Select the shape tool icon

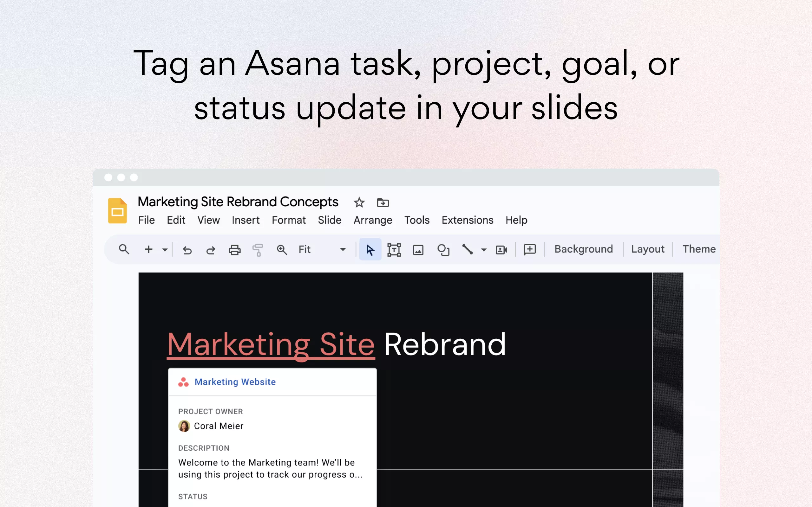coord(443,250)
